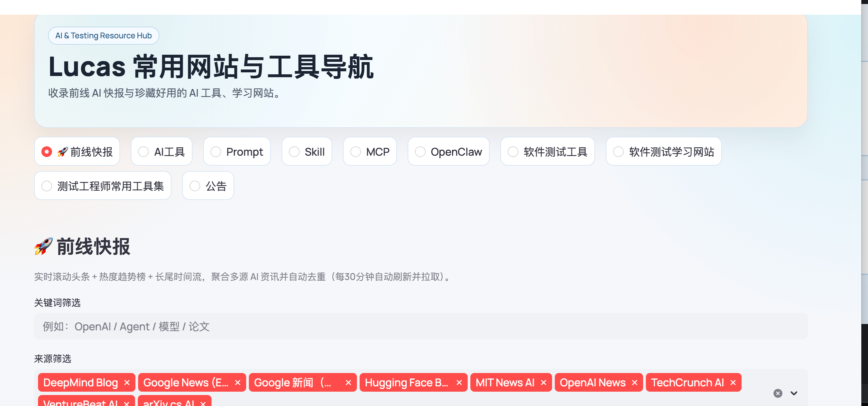This screenshot has height=406, width=868.
Task: Clear all selected sources with the circular x icon
Action: point(778,393)
